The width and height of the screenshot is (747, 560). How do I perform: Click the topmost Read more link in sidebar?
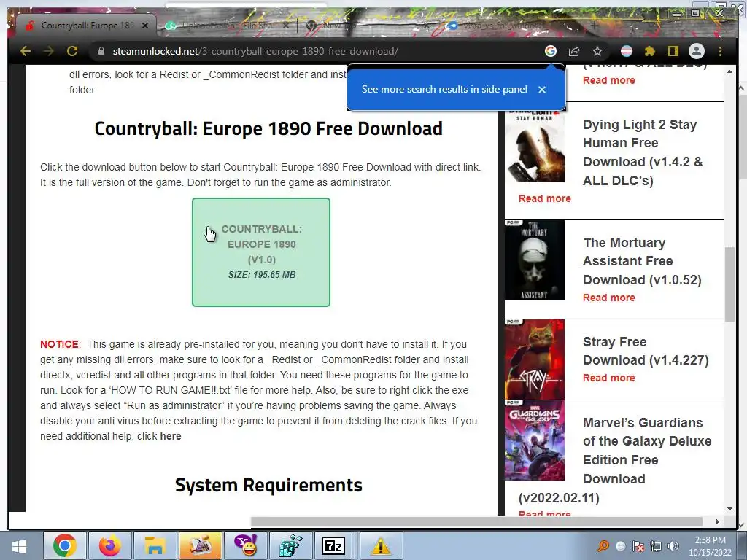[609, 80]
